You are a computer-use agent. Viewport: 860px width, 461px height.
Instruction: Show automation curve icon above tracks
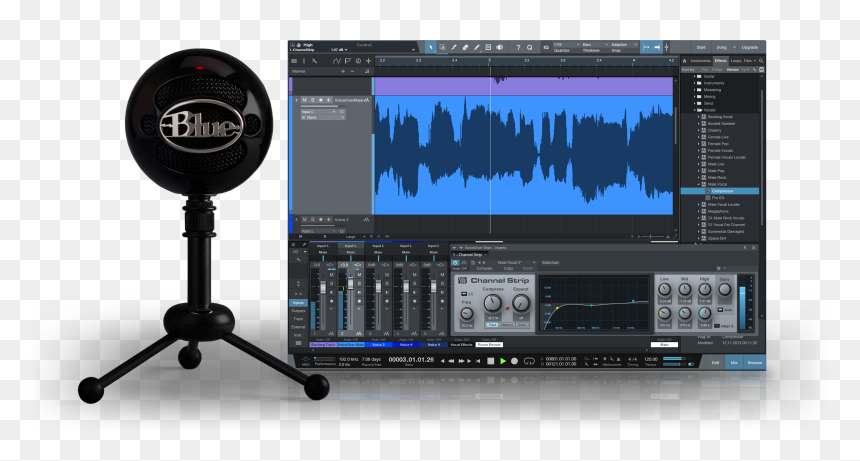(x=337, y=61)
